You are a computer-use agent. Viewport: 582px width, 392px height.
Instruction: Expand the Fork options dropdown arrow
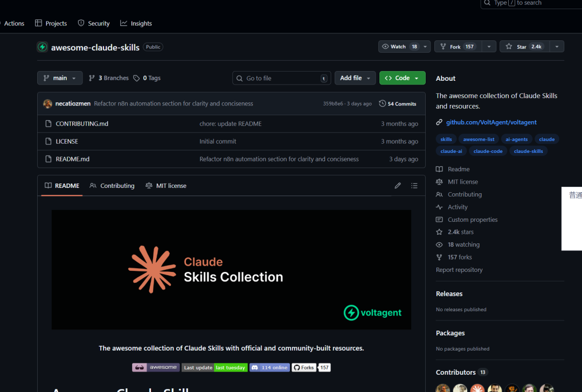click(x=489, y=47)
